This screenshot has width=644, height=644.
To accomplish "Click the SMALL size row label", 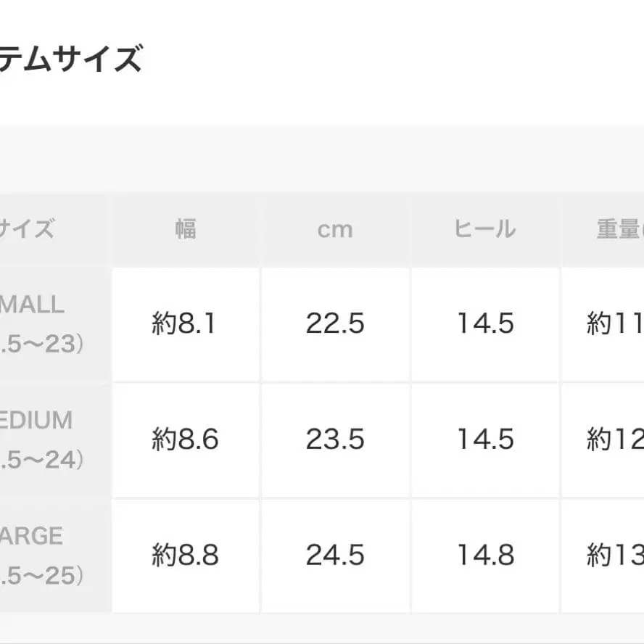I will (36, 323).
